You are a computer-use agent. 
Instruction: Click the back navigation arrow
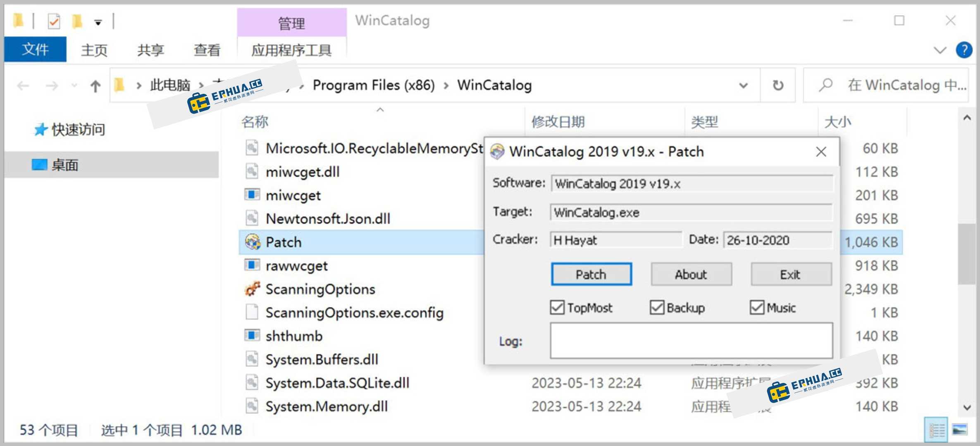tap(23, 85)
